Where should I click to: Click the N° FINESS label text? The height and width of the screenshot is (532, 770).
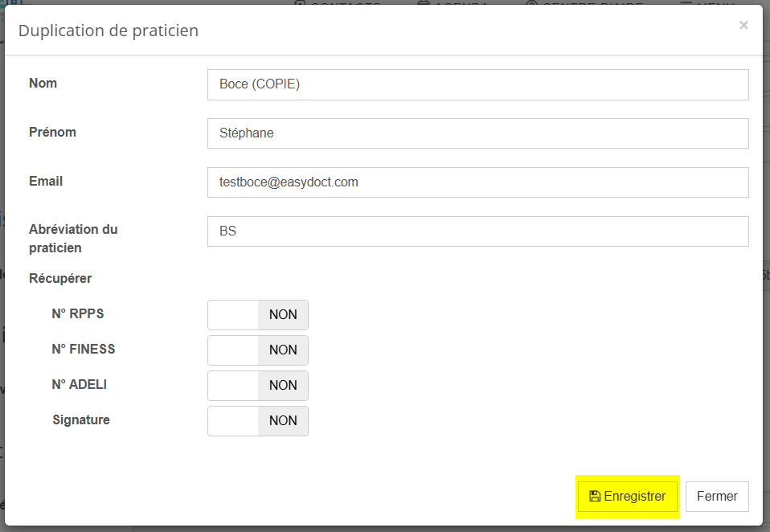click(84, 350)
